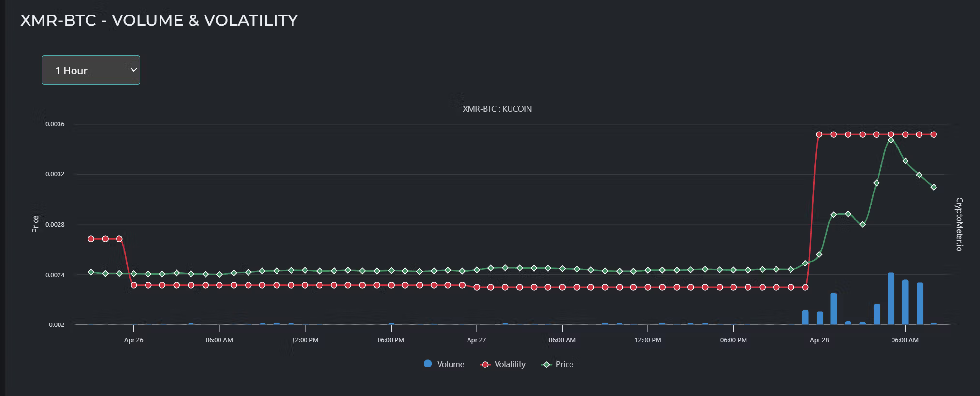Click the 0.0036 price axis label

pos(55,124)
